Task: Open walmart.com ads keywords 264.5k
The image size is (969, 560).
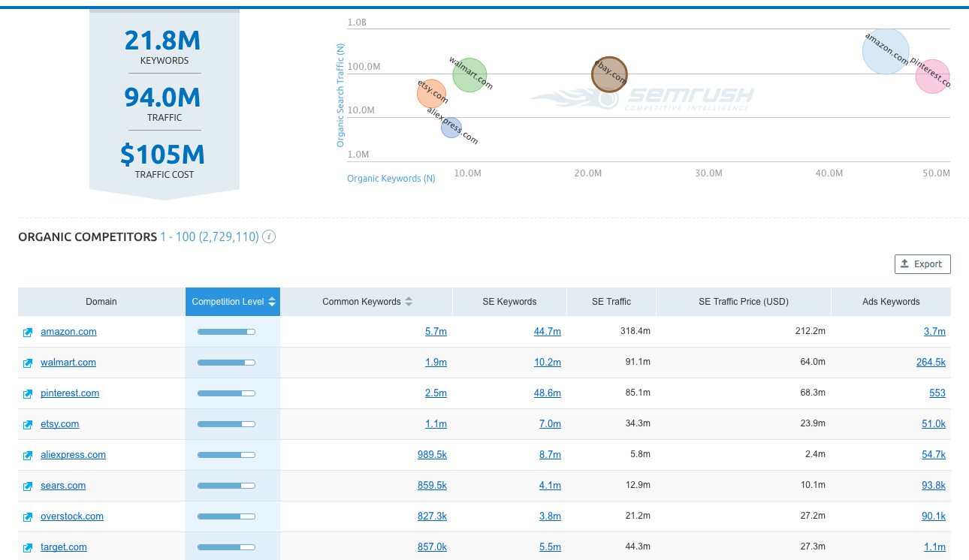Action: coord(931,363)
